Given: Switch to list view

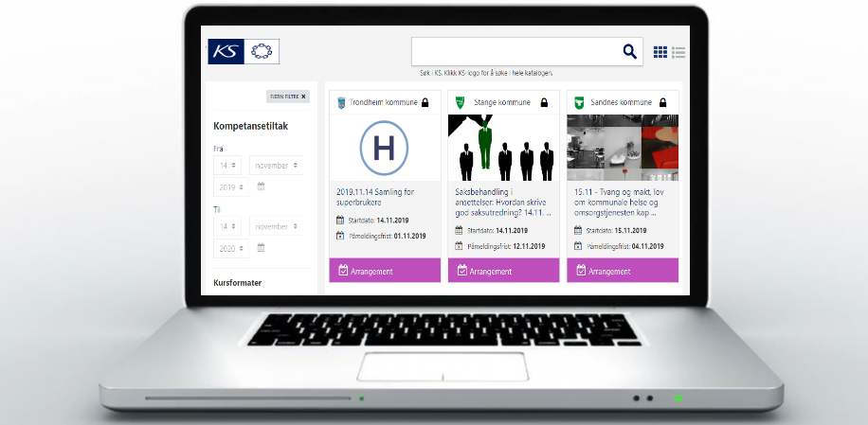Looking at the screenshot, I should tap(678, 52).
